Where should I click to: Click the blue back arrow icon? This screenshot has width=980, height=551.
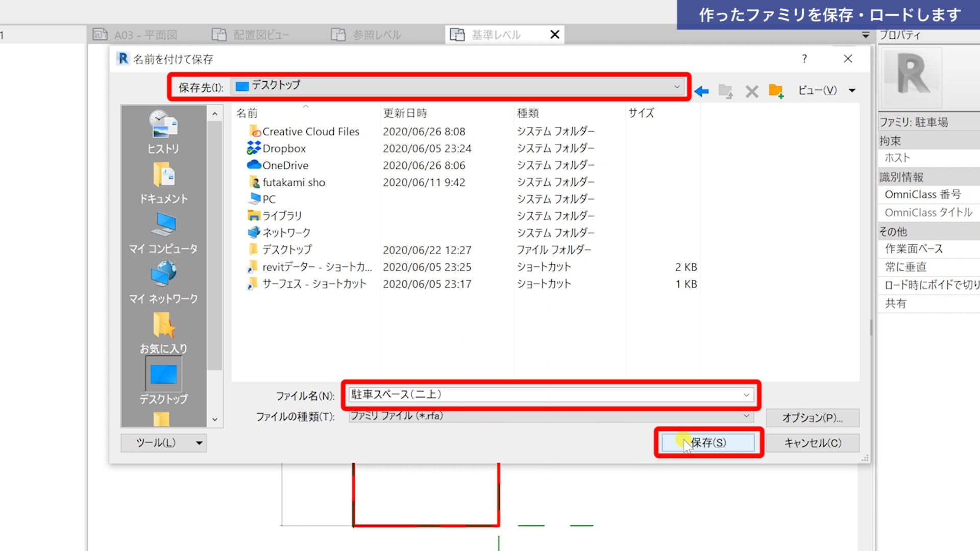(x=702, y=91)
